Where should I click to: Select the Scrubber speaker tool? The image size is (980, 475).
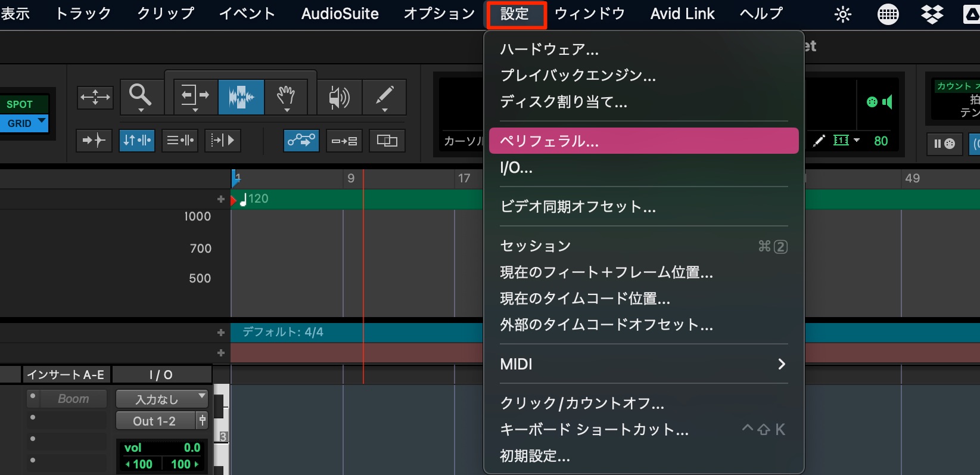point(339,97)
